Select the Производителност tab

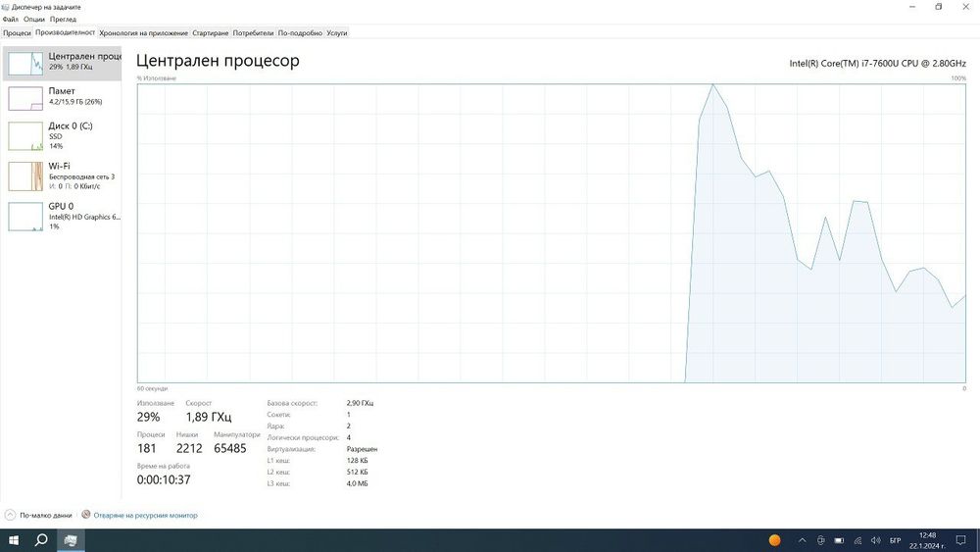point(65,32)
